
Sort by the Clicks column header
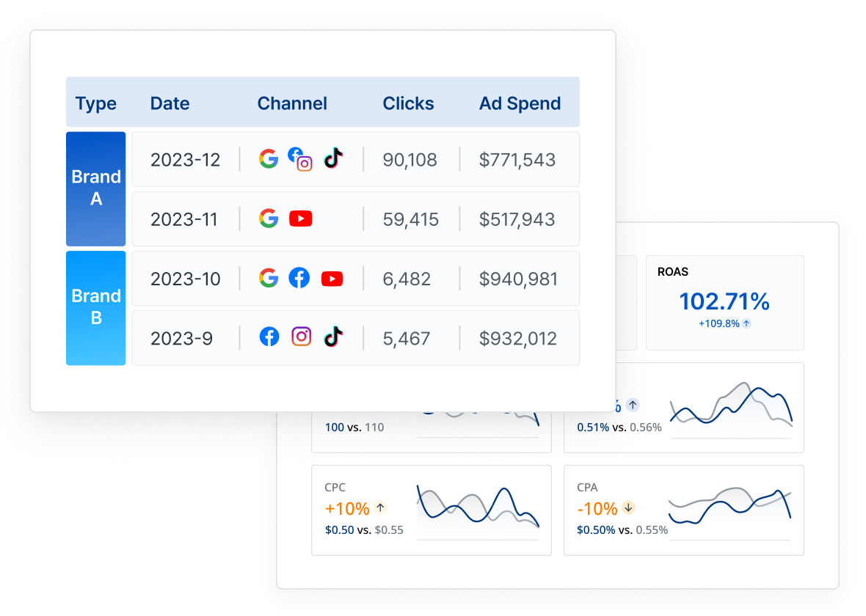click(x=408, y=103)
